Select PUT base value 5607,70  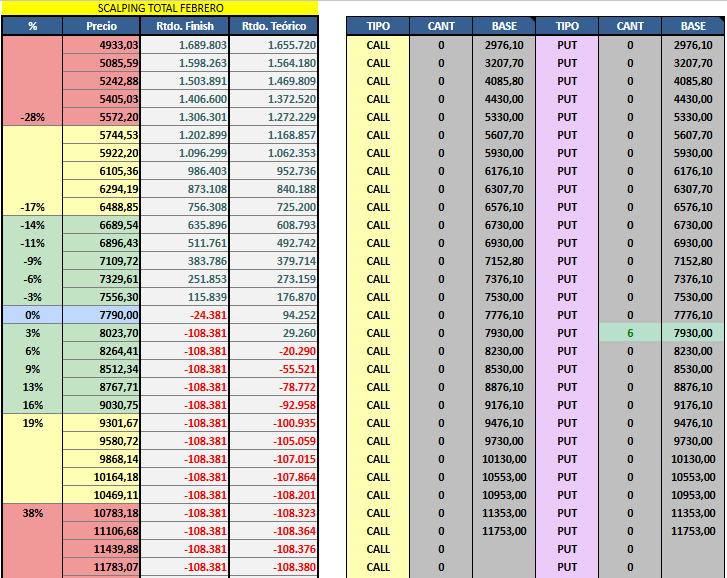point(693,135)
